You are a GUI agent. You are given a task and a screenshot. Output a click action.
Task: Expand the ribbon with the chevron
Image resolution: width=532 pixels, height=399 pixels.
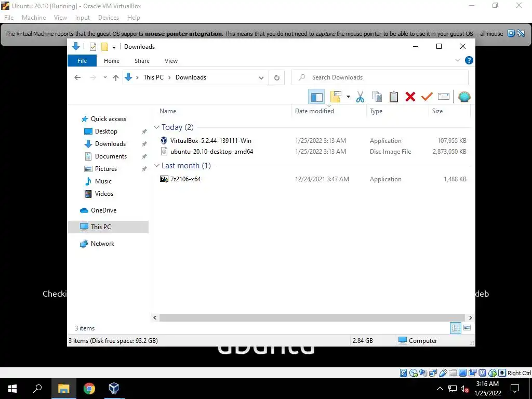point(457,60)
